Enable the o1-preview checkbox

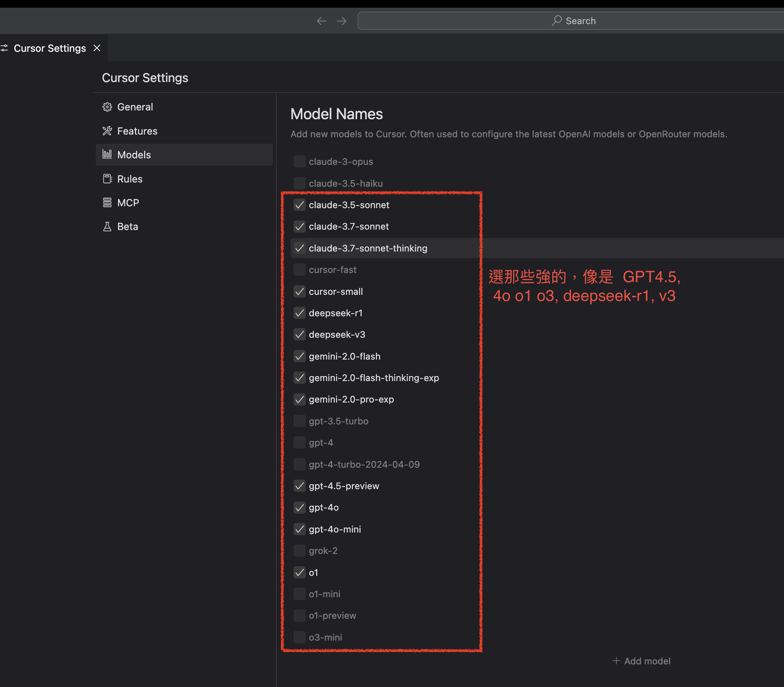point(300,616)
